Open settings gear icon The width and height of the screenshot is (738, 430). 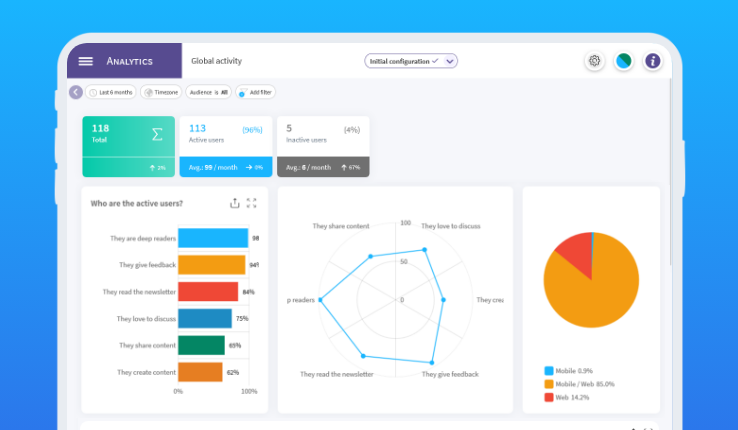click(x=594, y=61)
